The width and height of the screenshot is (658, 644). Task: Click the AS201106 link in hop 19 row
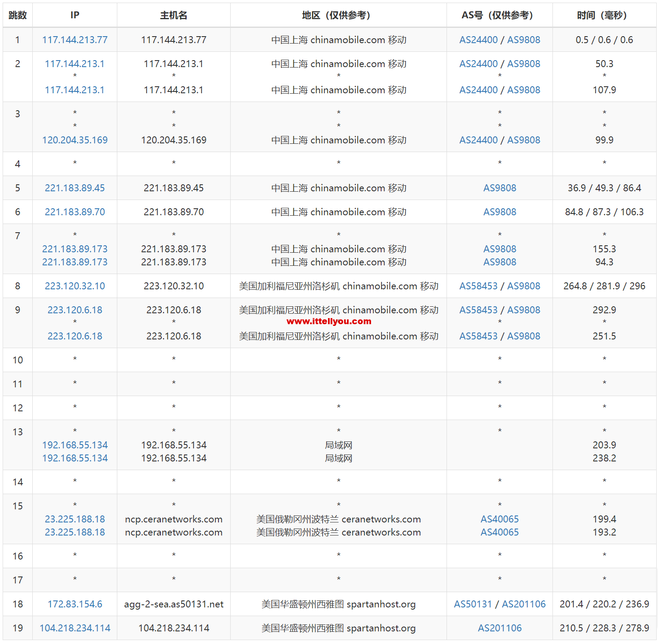[500, 628]
